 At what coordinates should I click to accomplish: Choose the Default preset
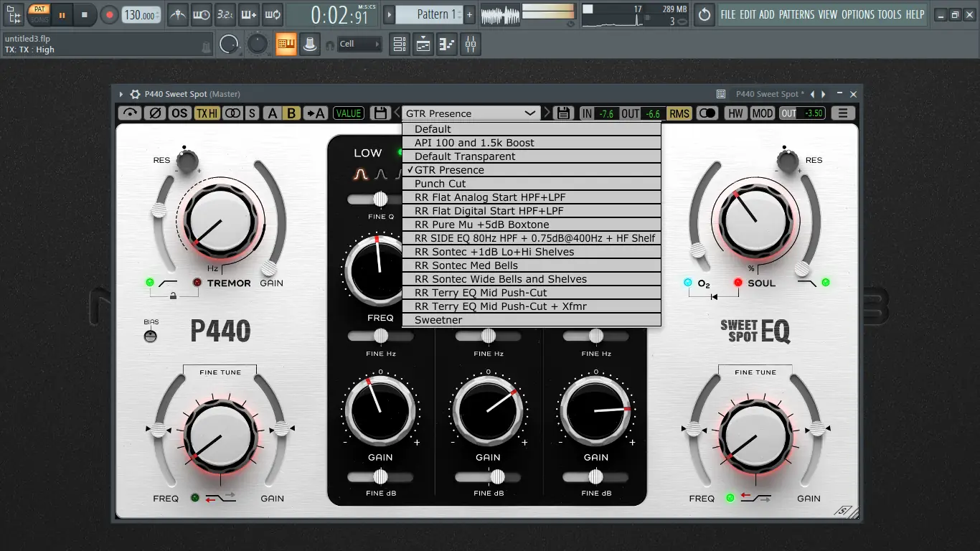pos(532,129)
